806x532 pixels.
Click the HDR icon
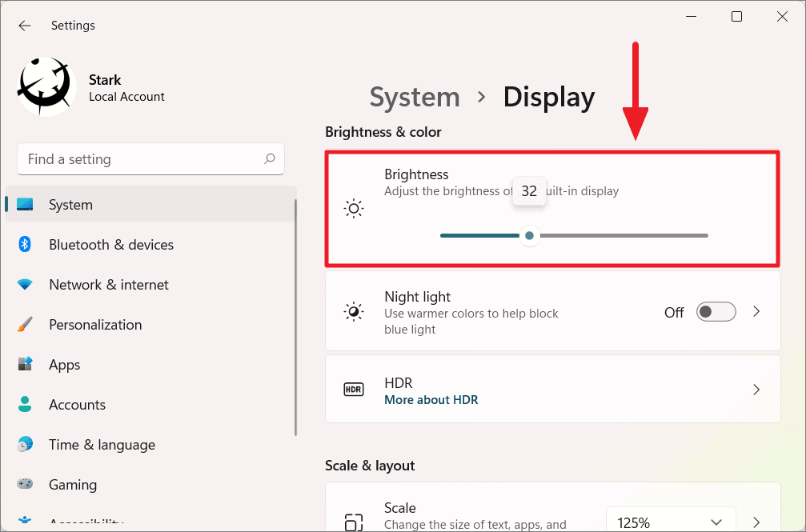click(x=354, y=390)
